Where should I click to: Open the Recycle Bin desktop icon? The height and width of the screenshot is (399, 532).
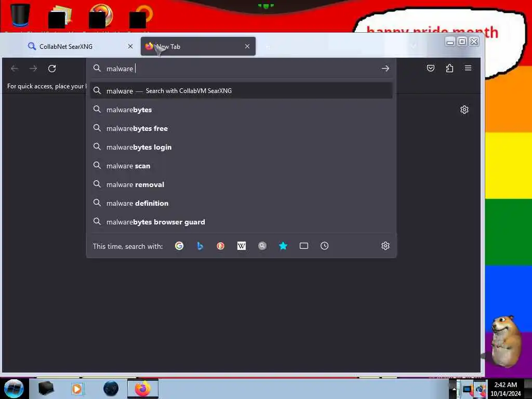click(x=20, y=15)
